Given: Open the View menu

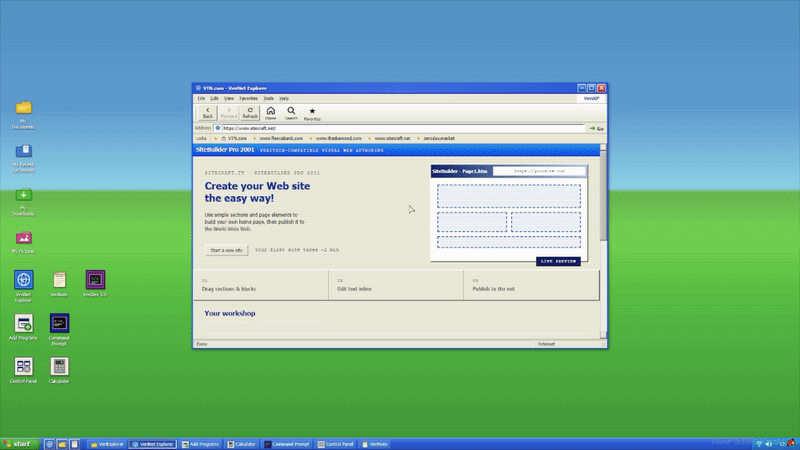Looking at the screenshot, I should click(229, 98).
